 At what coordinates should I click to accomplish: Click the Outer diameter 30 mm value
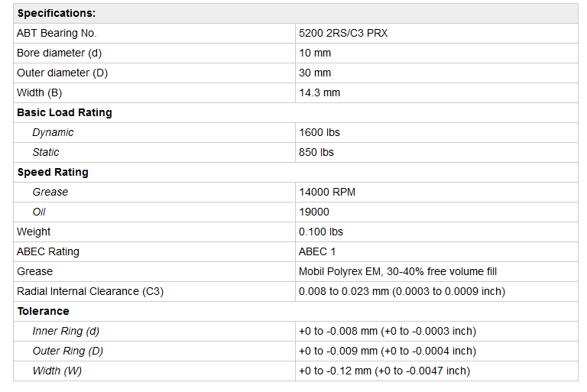(x=315, y=73)
